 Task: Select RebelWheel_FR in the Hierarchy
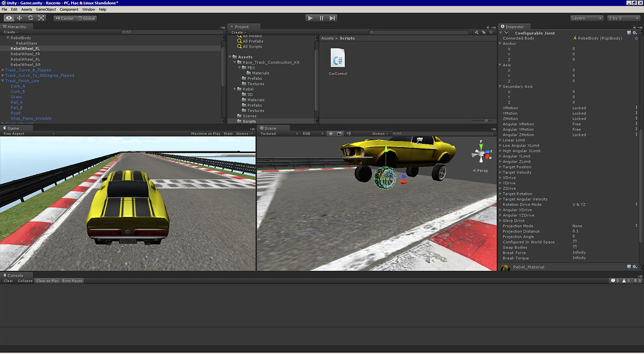(x=25, y=54)
